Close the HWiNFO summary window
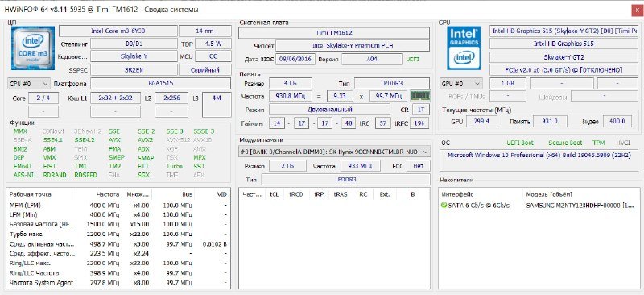The width and height of the screenshot is (644, 295). pyautogui.click(x=637, y=10)
